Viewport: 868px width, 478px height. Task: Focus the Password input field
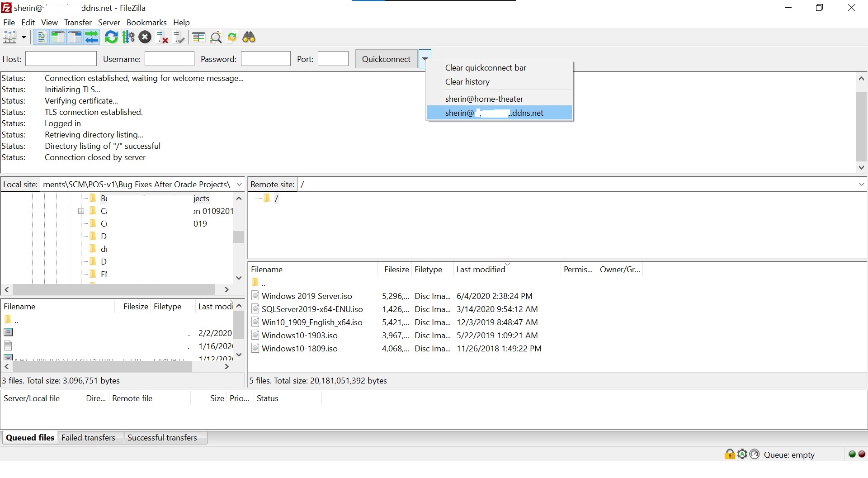(x=266, y=59)
